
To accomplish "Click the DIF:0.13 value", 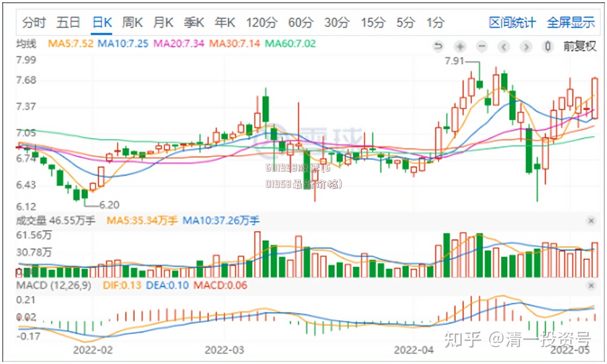I will click(x=122, y=285).
